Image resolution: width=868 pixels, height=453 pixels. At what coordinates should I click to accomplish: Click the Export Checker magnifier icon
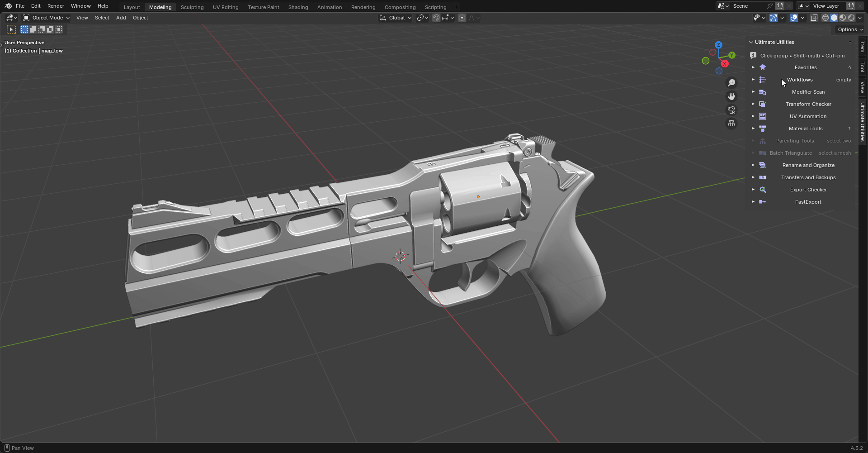[763, 190]
